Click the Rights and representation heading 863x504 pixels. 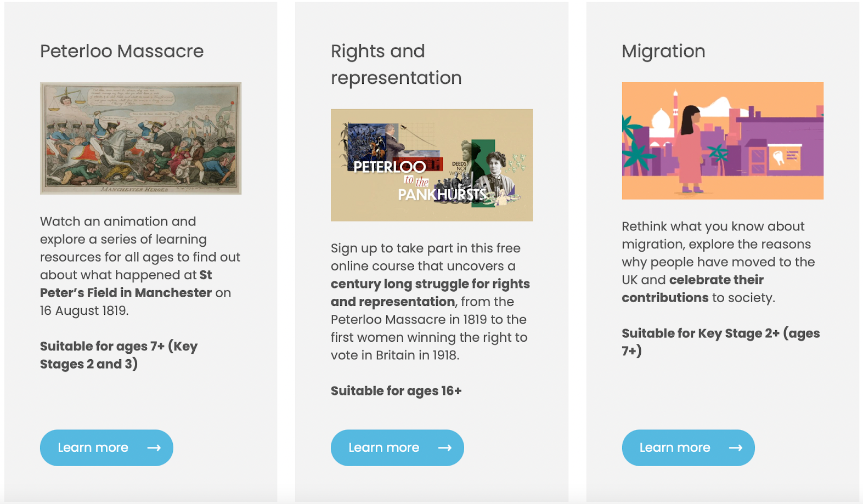tap(396, 64)
